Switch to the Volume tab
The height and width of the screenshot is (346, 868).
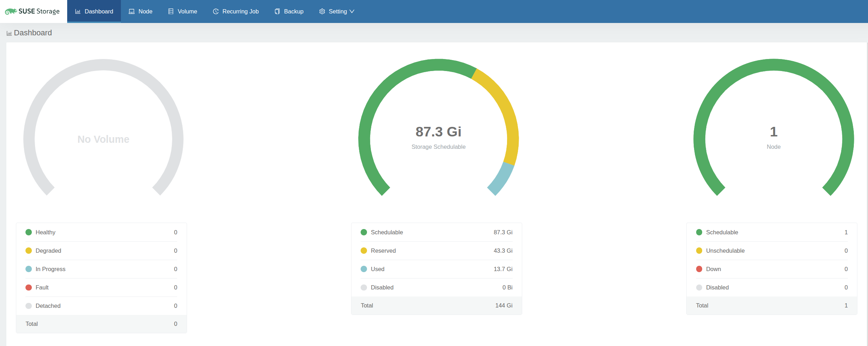click(x=187, y=11)
